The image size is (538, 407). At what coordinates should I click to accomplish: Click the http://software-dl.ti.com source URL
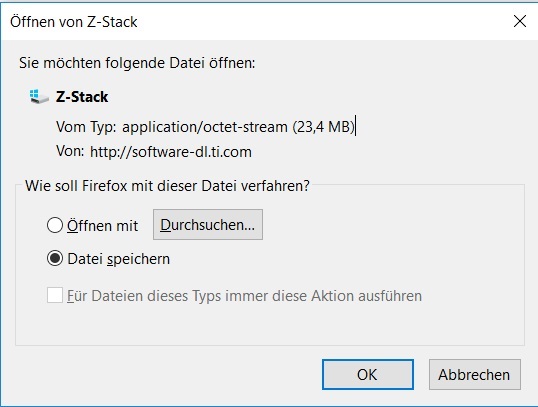pos(171,152)
